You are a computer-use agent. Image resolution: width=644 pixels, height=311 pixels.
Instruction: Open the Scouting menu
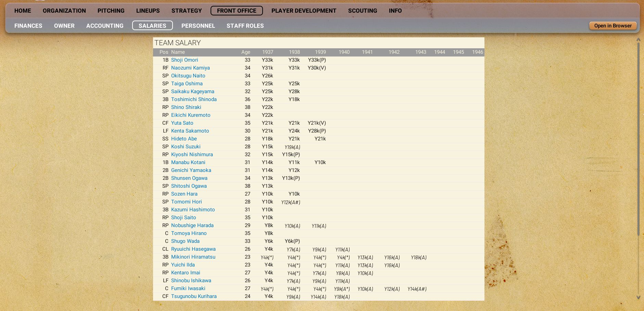pyautogui.click(x=362, y=11)
